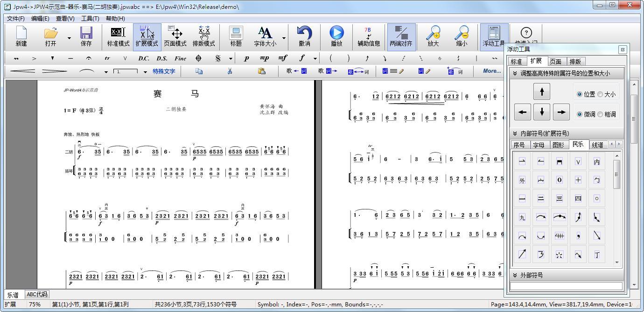The height and width of the screenshot is (312, 644).
Task: Click the paste clipboard icon
Action: coord(261,71)
